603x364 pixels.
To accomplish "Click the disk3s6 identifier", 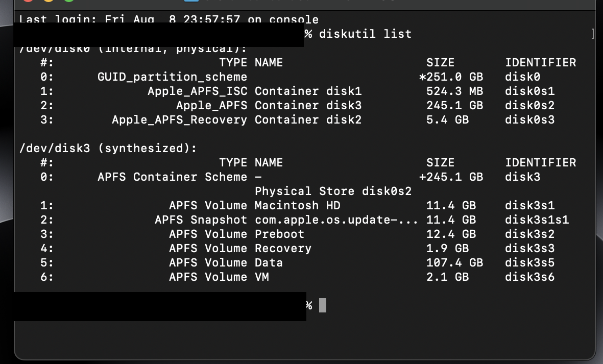I will [x=529, y=277].
